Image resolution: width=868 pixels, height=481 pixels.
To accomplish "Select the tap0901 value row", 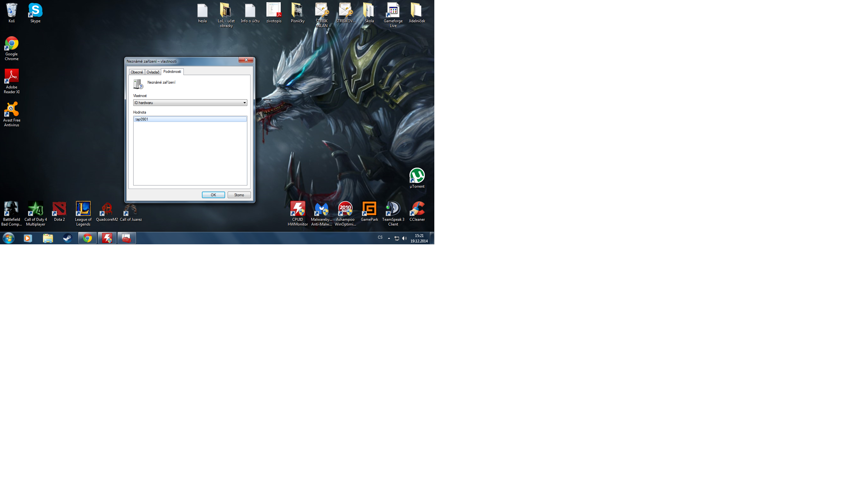I will point(190,119).
